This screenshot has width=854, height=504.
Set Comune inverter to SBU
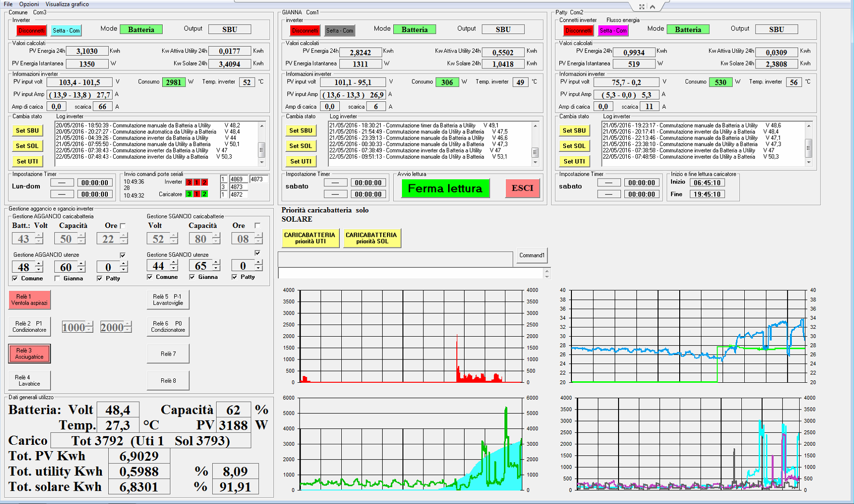(x=27, y=130)
